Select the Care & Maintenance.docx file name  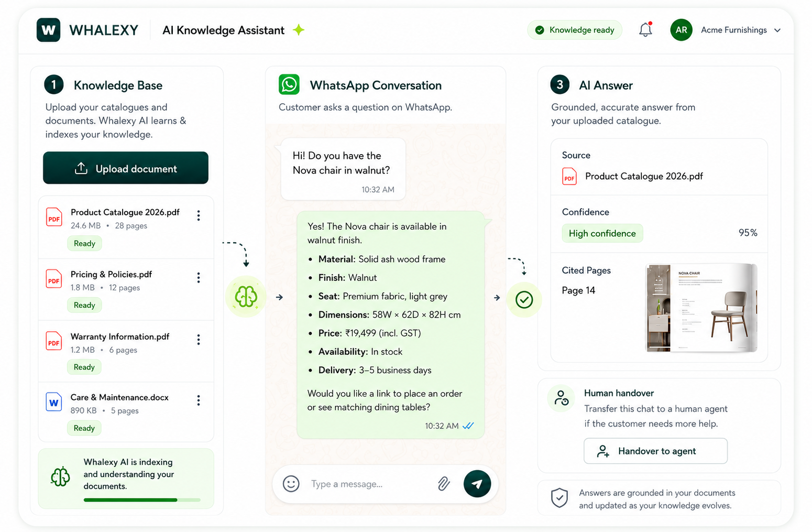(x=119, y=397)
